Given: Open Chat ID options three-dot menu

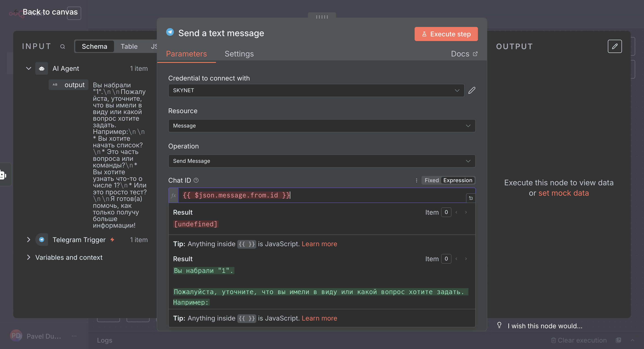Looking at the screenshot, I should coord(416,180).
